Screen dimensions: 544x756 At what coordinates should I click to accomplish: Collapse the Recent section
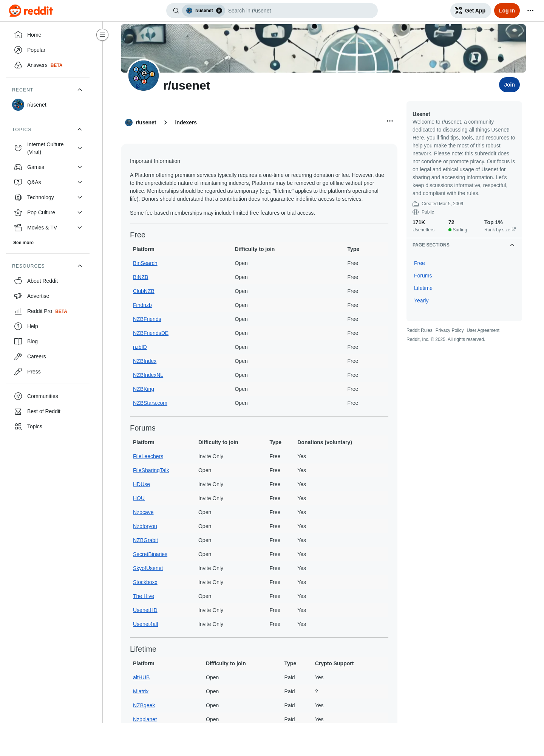click(x=80, y=90)
